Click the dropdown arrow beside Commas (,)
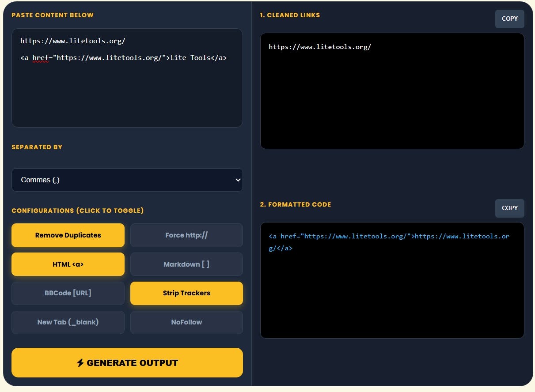This screenshot has height=392, width=535. (x=238, y=180)
